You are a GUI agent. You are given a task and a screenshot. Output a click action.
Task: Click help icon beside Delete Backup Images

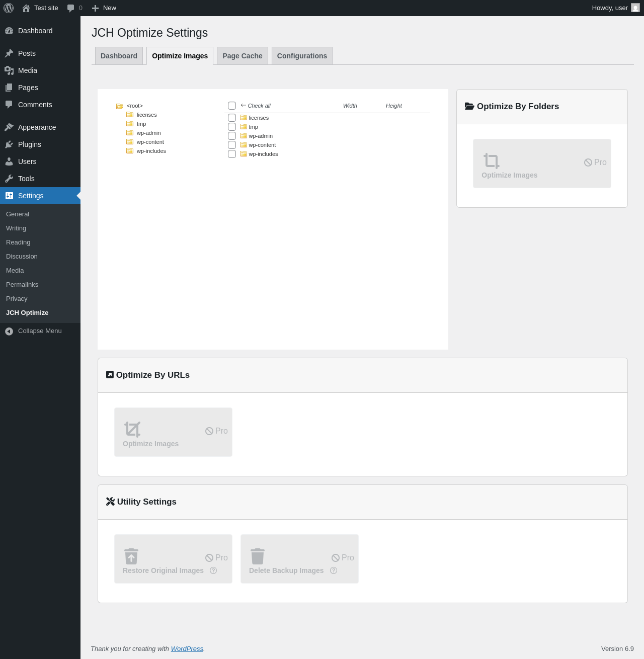[334, 570]
